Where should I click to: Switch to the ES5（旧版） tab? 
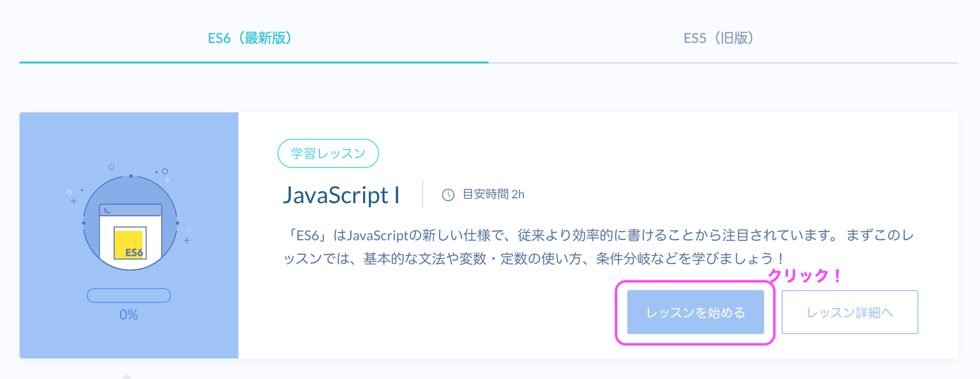tap(719, 38)
